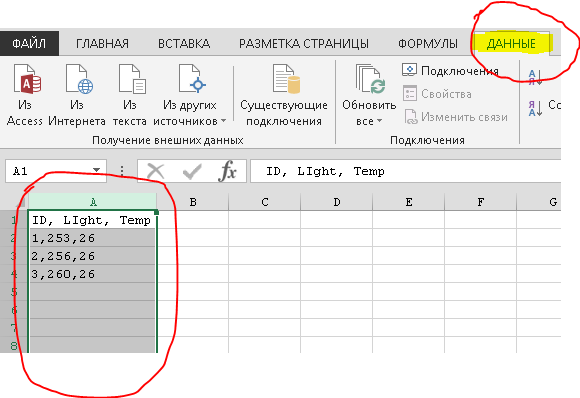The image size is (580, 398).
Task: Import data with the Из Интернета icon
Action: (77, 95)
